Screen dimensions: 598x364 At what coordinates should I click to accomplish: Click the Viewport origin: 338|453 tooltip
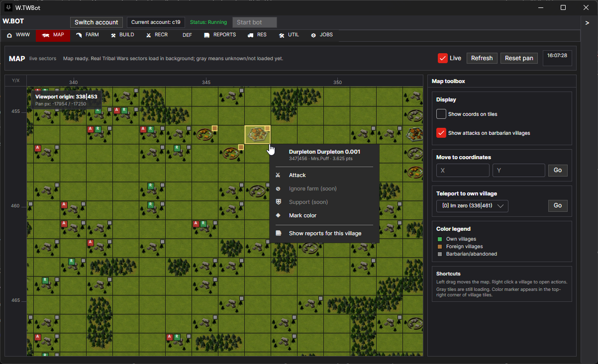pyautogui.click(x=66, y=100)
